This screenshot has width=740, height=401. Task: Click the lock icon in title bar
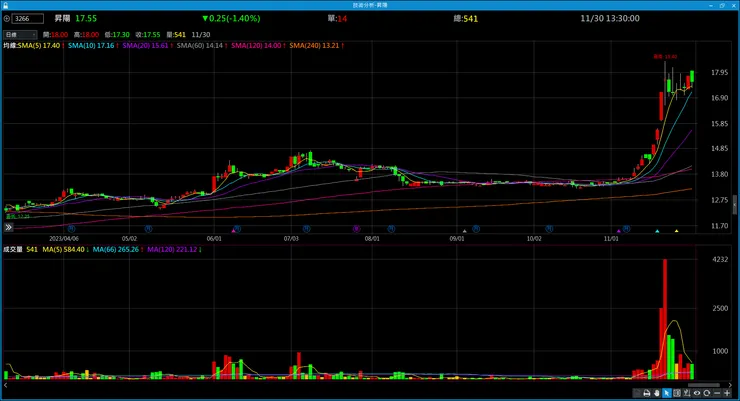click(x=5, y=5)
